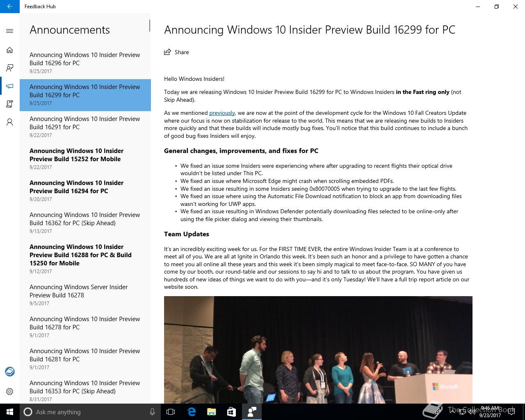Click 'General changes, improvements, and fixes' heading
This screenshot has width=525, height=420.
point(241,151)
